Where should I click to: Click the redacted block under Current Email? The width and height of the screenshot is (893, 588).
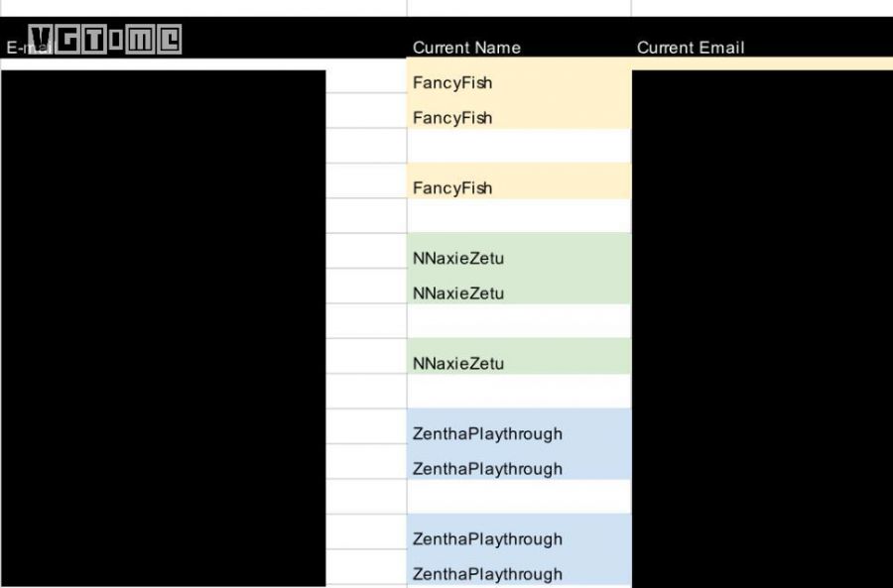tap(762, 327)
